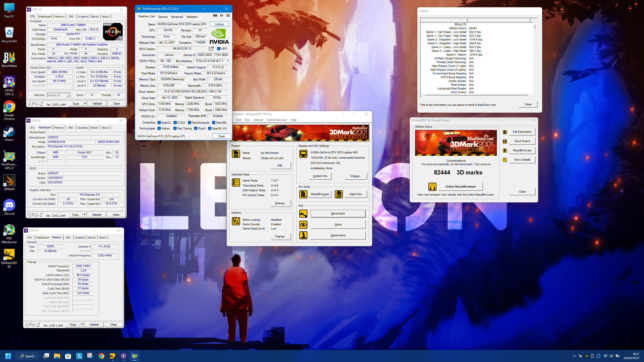Click the Show Details magnifier icon
Image resolution: width=644 pixels, height=362 pixels.
tap(505, 160)
